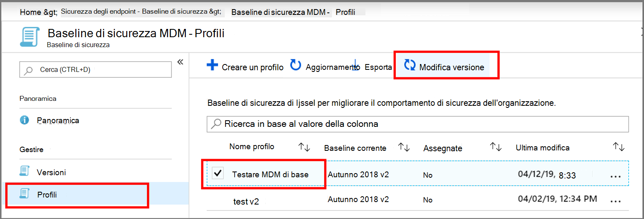Click the Aggiornamento refresh icon
The height and width of the screenshot is (219, 644).
(x=296, y=65)
